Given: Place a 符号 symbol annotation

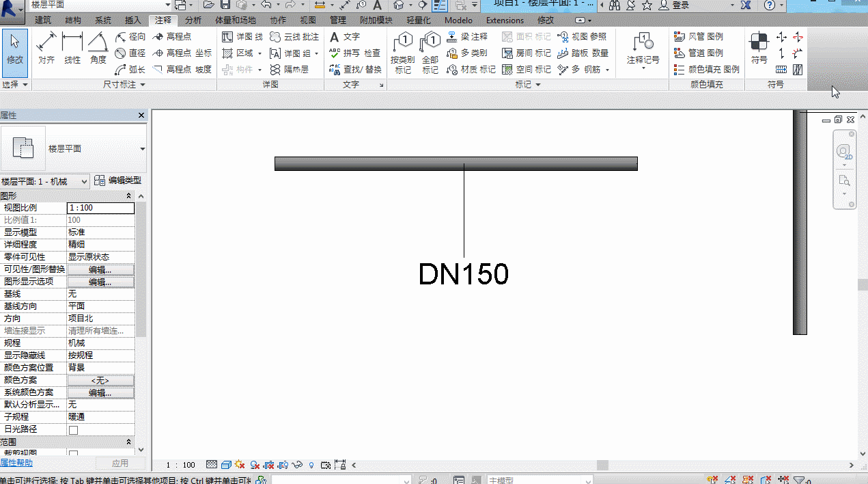Looking at the screenshot, I should coord(759,49).
